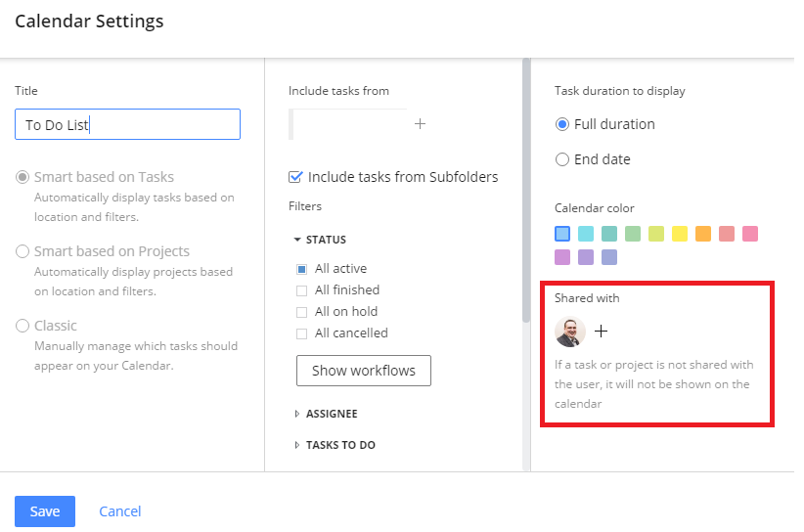This screenshot has height=532, width=804.
Task: Select Smart based on Projects option
Action: pos(22,251)
